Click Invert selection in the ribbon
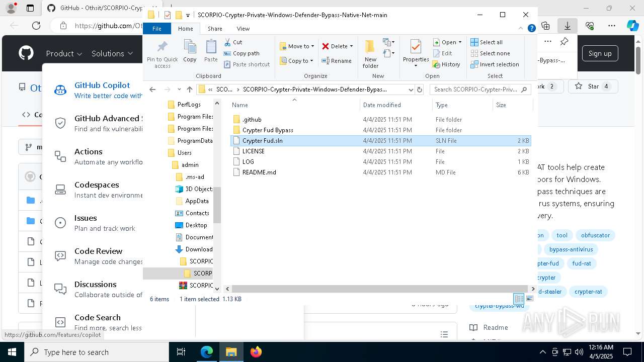 [495, 64]
